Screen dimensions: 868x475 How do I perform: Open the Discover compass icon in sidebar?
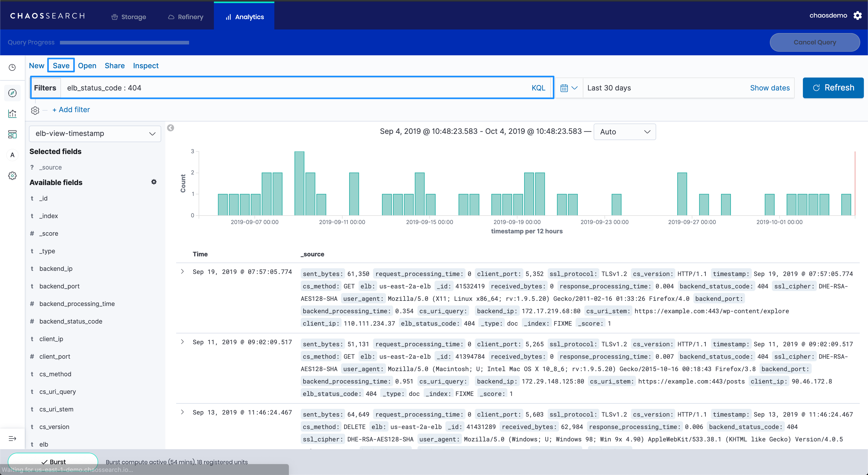tap(12, 93)
